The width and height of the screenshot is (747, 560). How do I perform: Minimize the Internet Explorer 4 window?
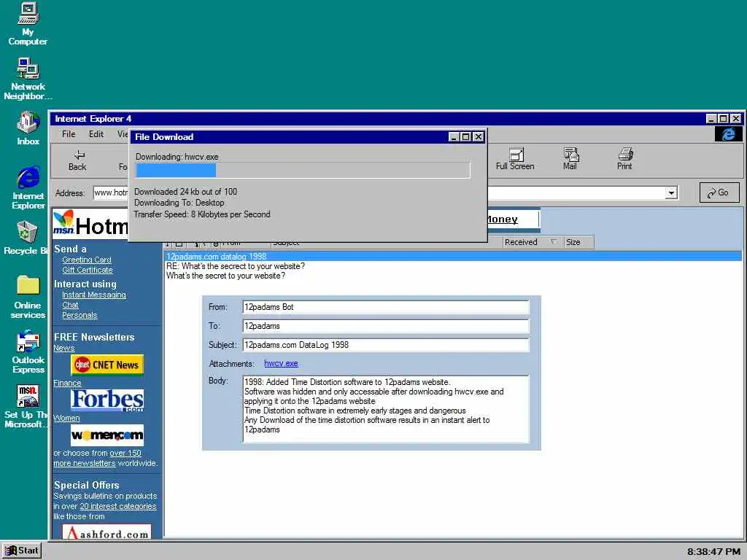pyautogui.click(x=711, y=119)
